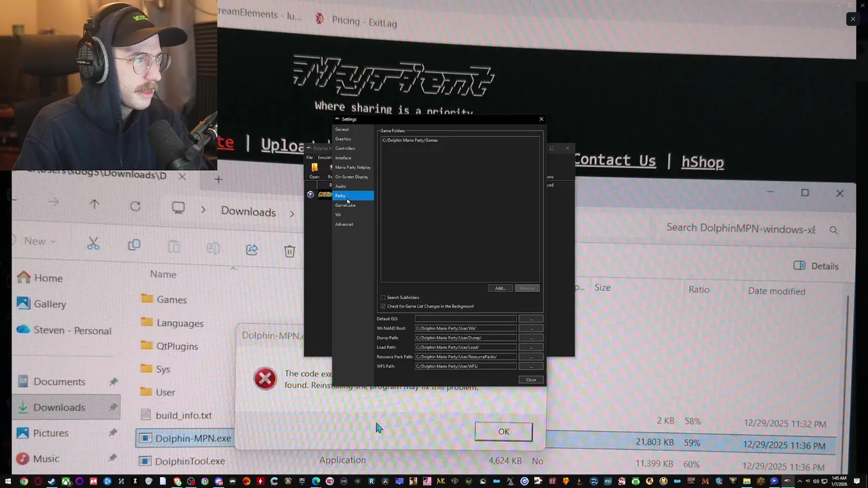Click Close button in Settings dialog
Image resolution: width=868 pixels, height=488 pixels.
531,380
